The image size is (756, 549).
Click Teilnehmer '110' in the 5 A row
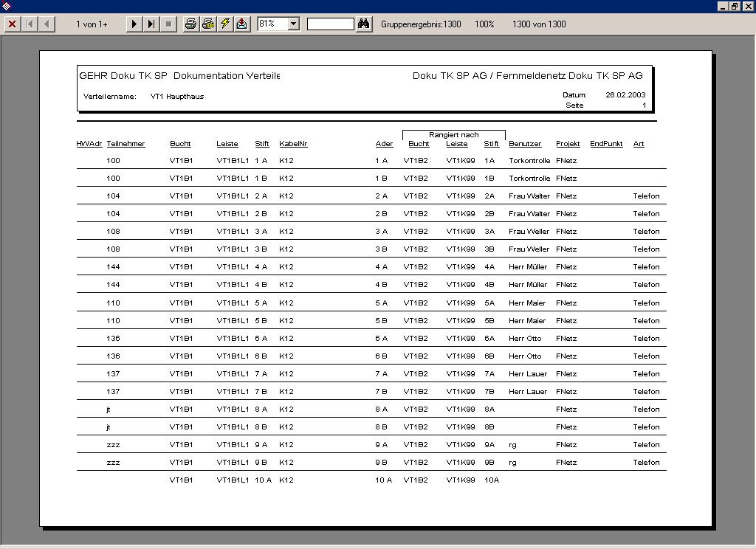[113, 303]
